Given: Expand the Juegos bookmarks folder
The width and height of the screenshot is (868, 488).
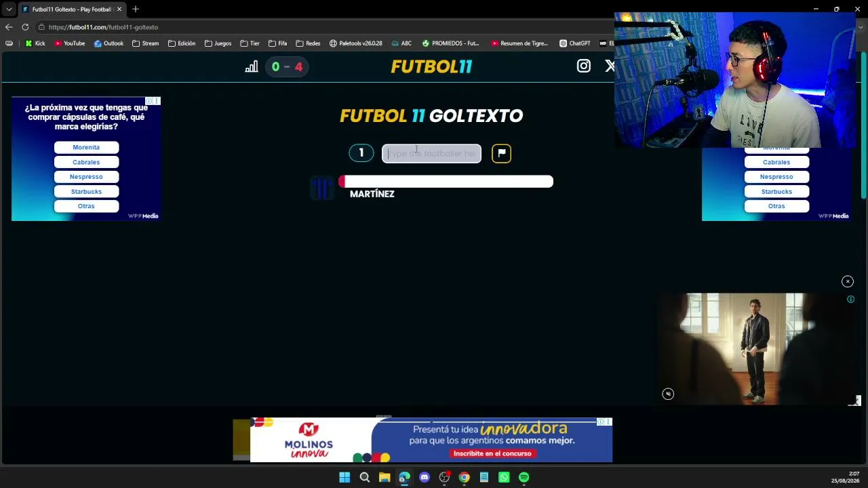Looking at the screenshot, I should coord(218,43).
